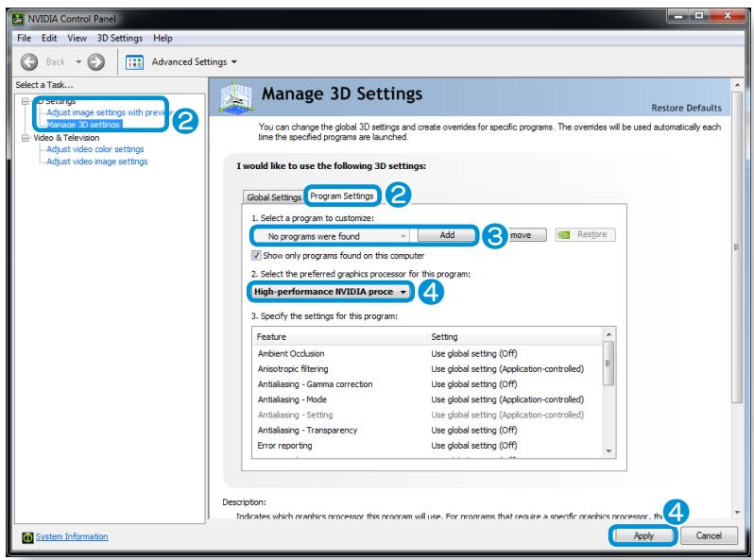The height and width of the screenshot is (560, 754).
Task: Click the Apply button
Action: 643,535
